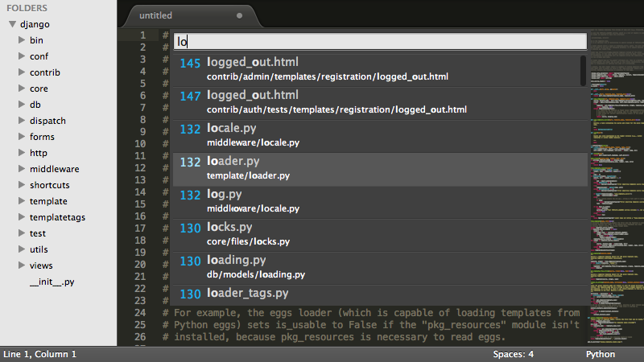The width and height of the screenshot is (644, 362).
Task: Select the shortcuts folder label
Action: click(x=49, y=185)
